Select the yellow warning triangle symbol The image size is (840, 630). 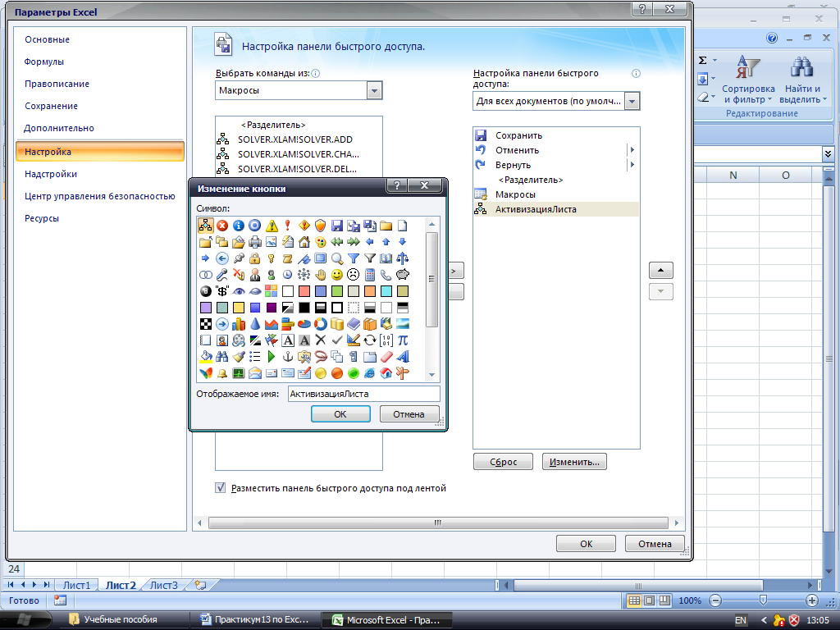click(272, 226)
